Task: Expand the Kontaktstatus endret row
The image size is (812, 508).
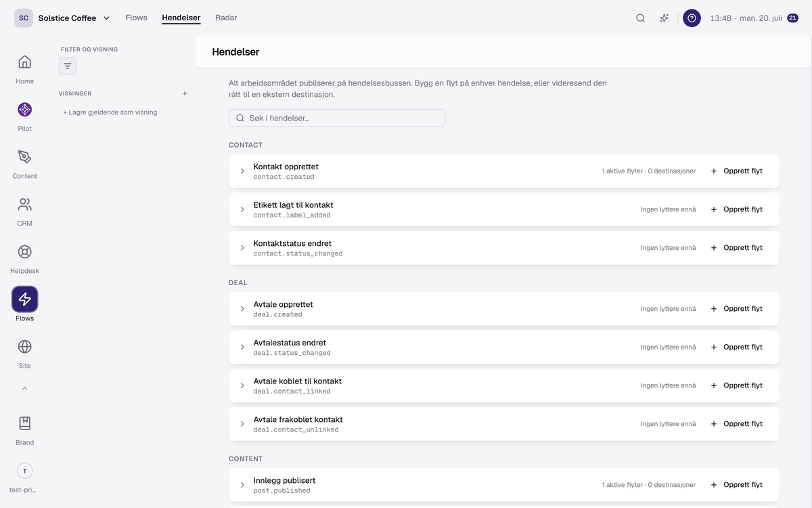Action: pos(242,248)
